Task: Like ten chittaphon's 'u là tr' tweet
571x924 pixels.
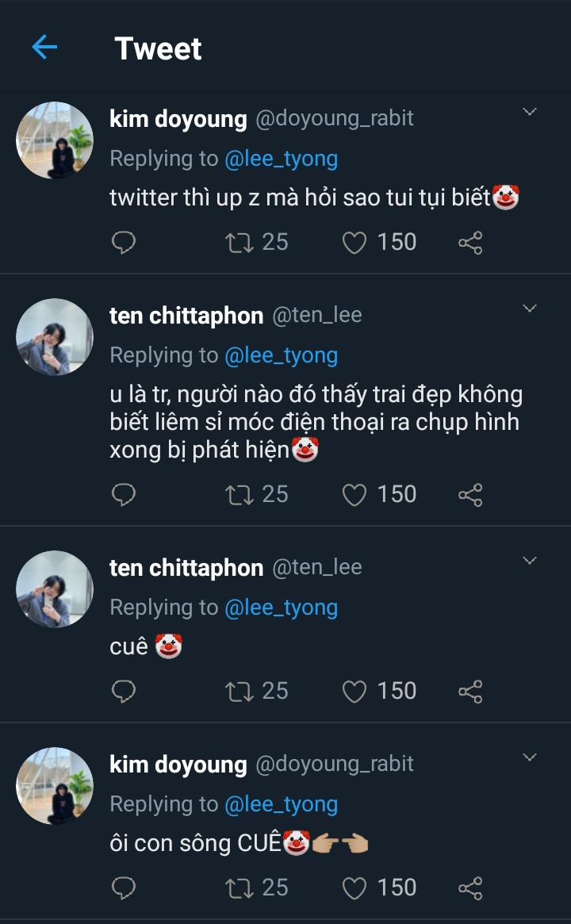Action: (354, 494)
